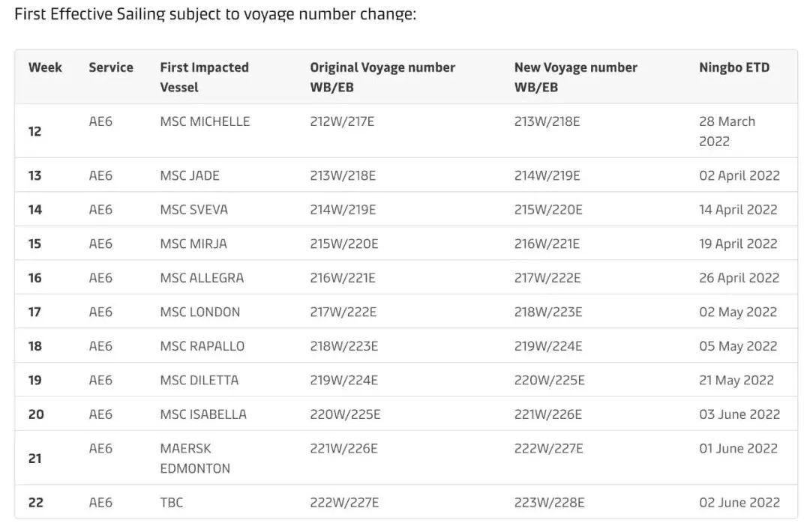The height and width of the screenshot is (532, 810).
Task: Click the MSC JADE vessel name
Action: tap(190, 176)
